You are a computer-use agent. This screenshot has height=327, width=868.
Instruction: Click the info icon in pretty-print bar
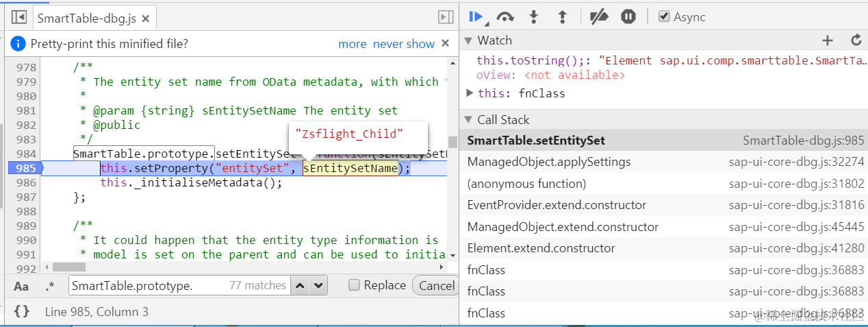18,44
